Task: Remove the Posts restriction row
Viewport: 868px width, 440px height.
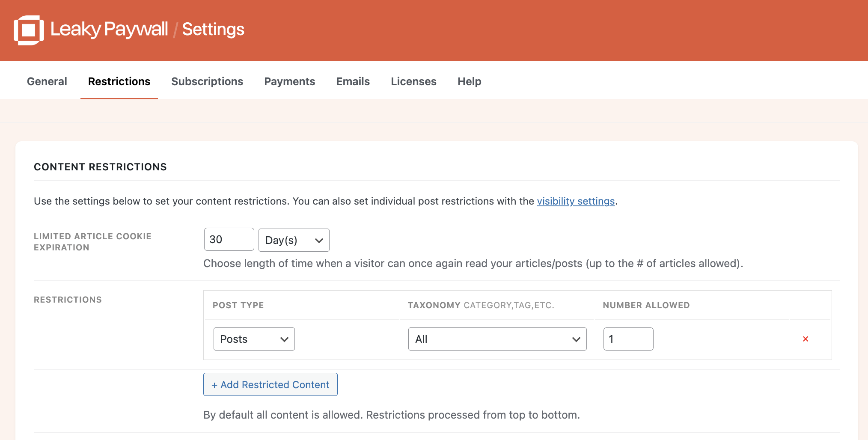Action: (805, 339)
